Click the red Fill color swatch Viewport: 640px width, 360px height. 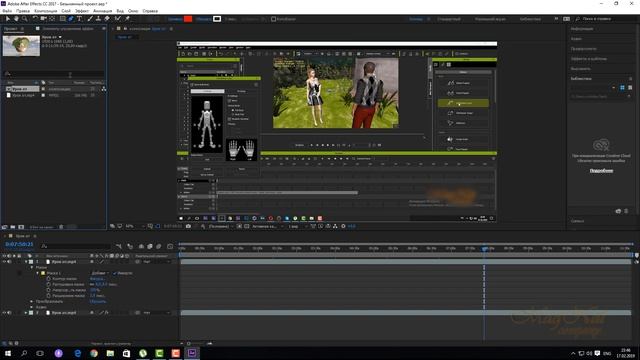point(188,19)
